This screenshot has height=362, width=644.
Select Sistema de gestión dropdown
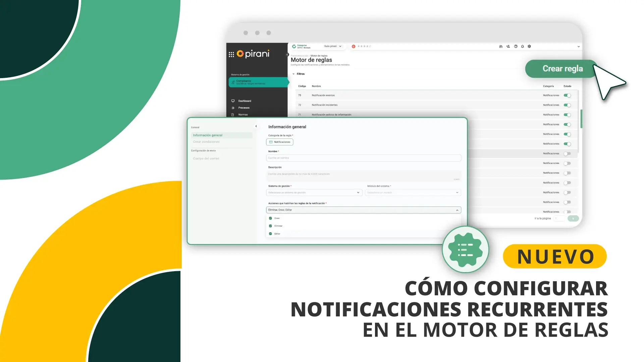315,192
